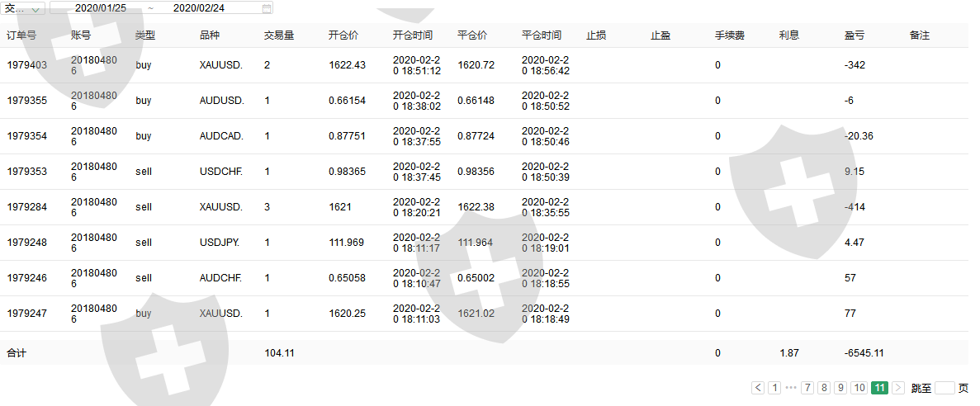Click the 交易量 column header
This screenshot has width=980, height=406.
pos(279,35)
